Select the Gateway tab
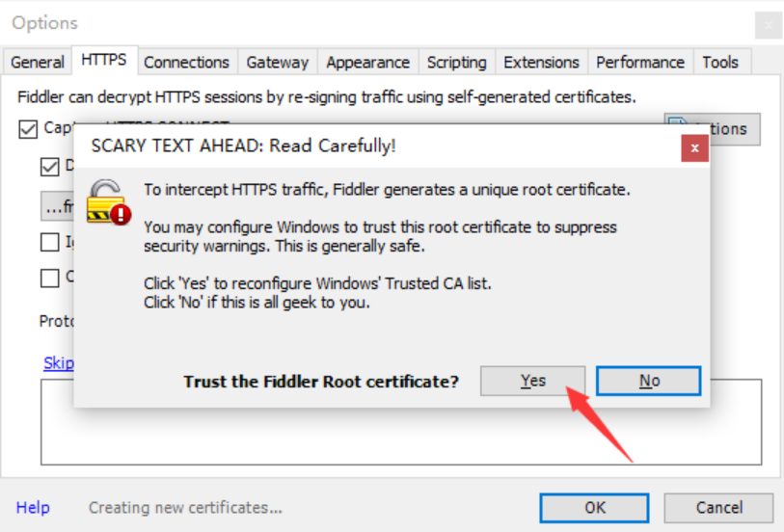784x532 pixels. 277,62
